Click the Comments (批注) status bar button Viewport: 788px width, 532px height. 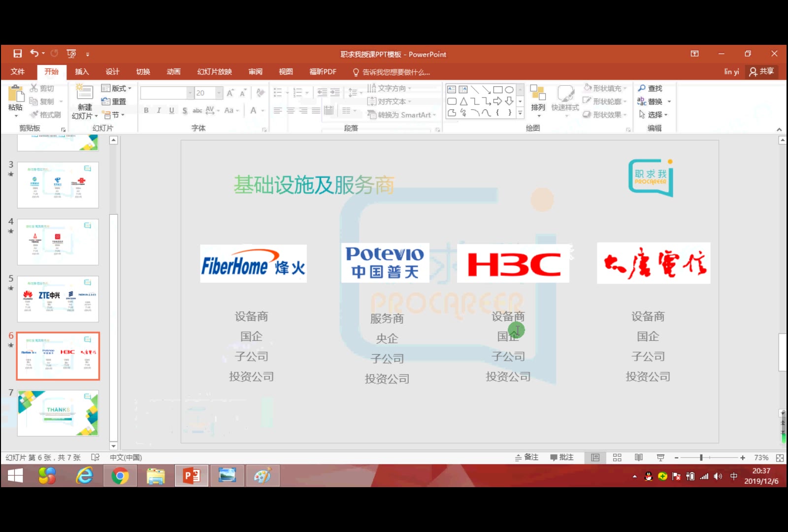tap(562, 457)
